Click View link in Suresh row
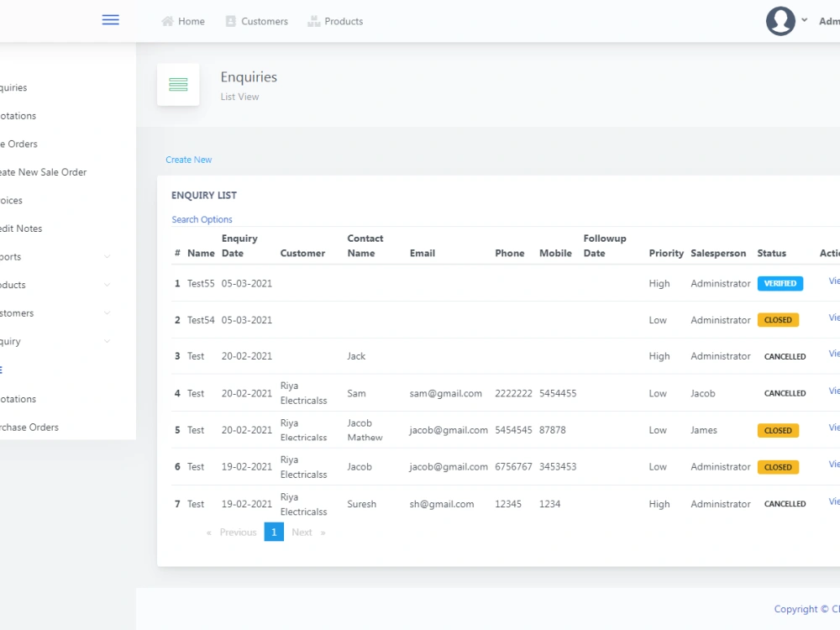Screen dimensions: 840x630 click(834, 501)
